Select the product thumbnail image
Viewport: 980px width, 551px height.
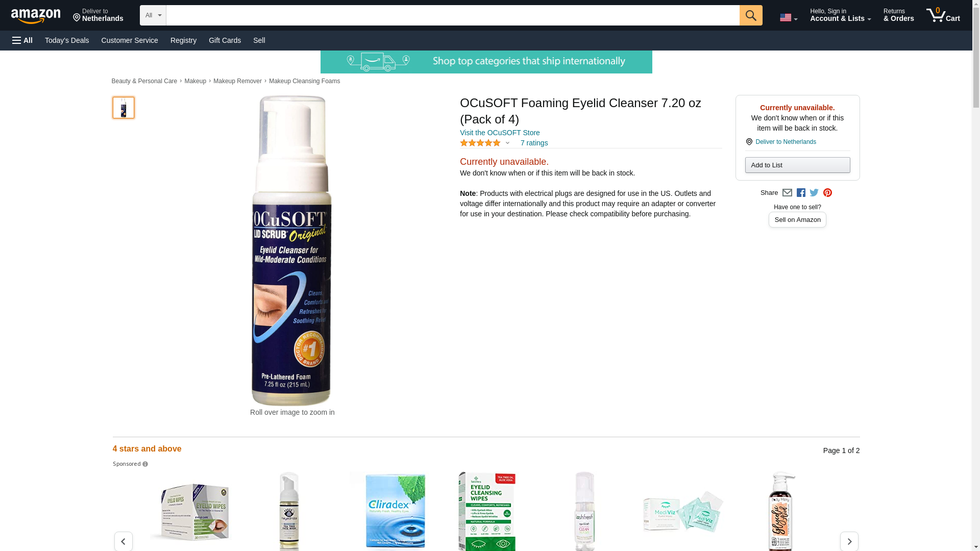124,108
